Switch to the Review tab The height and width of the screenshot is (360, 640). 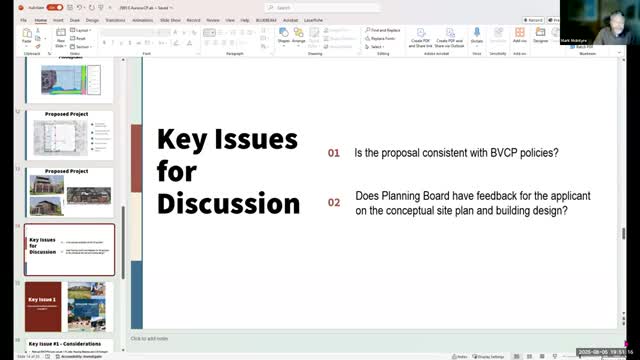(213, 20)
